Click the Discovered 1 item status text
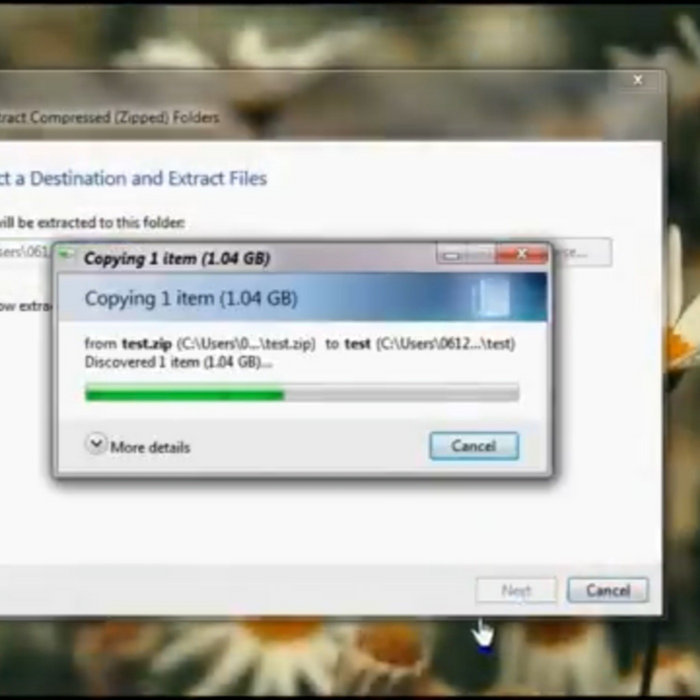The height and width of the screenshot is (700, 700). click(x=178, y=361)
